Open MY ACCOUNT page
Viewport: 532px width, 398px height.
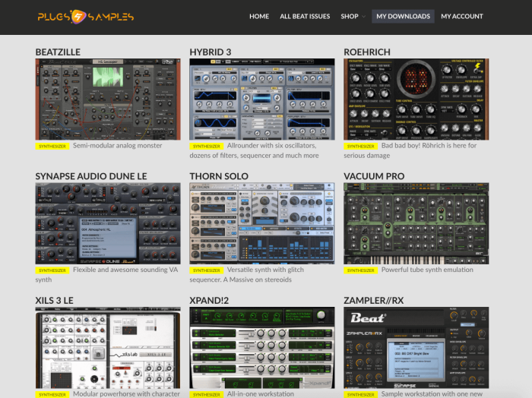pos(462,16)
